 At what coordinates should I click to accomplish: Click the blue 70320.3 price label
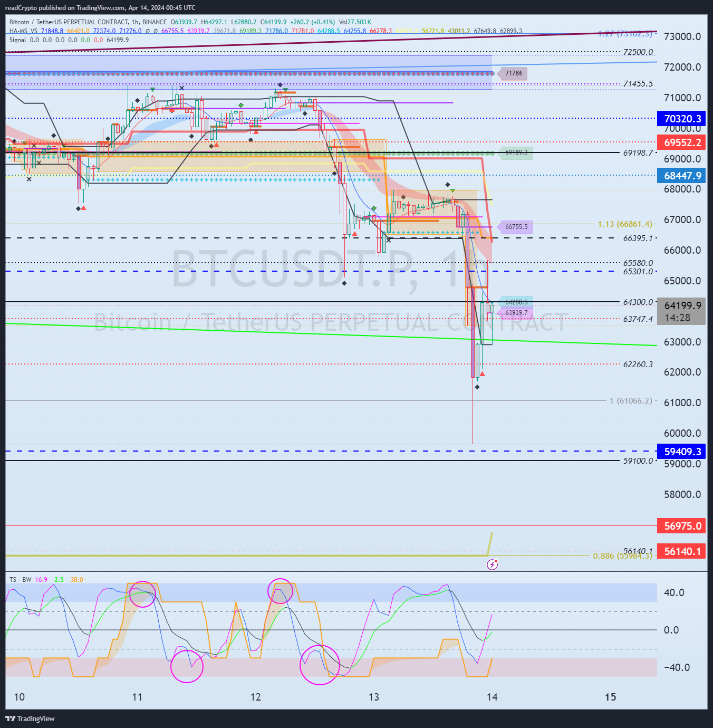[x=682, y=119]
